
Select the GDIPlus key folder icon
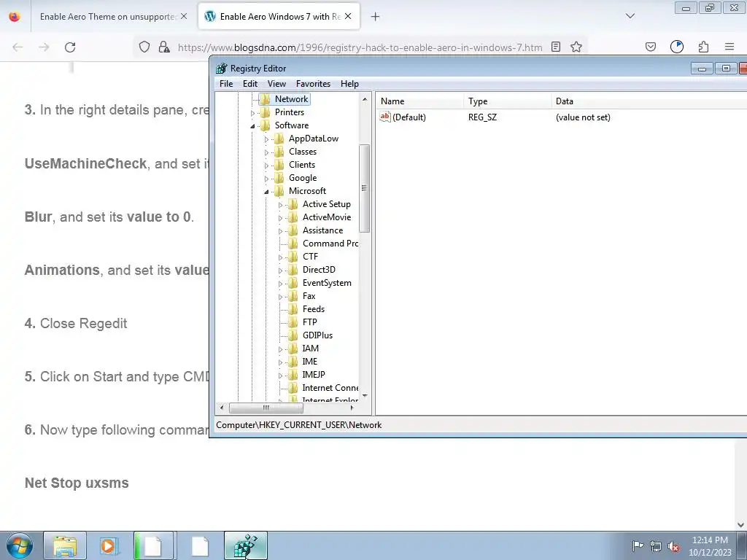[293, 335]
